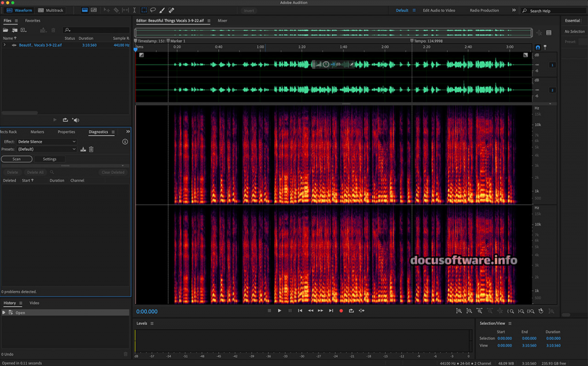The image size is (588, 366).
Task: Click the red Record button
Action: (341, 310)
